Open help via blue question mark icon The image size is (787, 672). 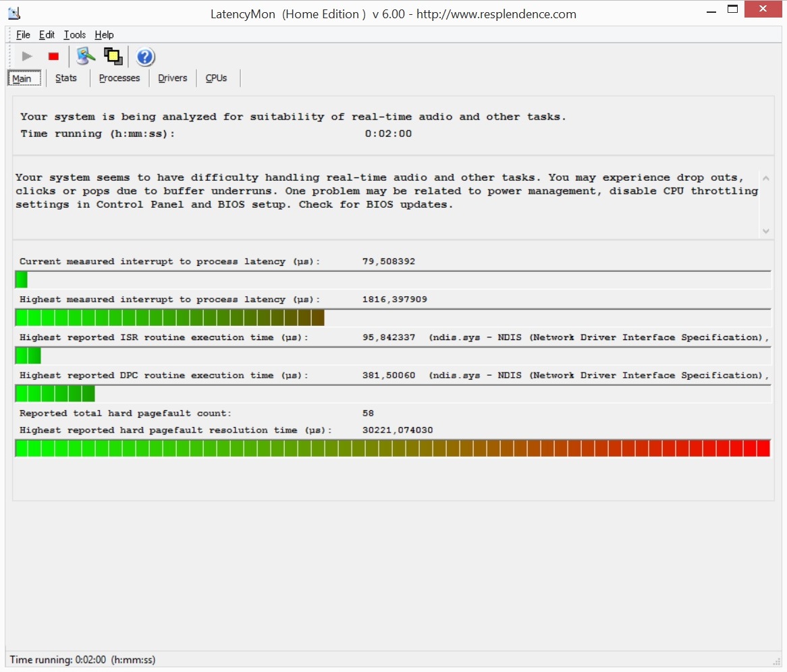pyautogui.click(x=145, y=57)
